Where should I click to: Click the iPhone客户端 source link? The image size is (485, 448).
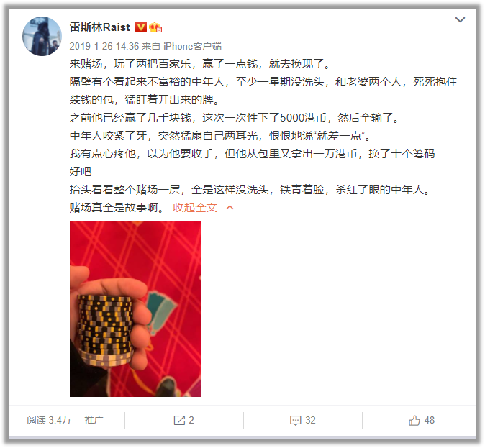(192, 46)
